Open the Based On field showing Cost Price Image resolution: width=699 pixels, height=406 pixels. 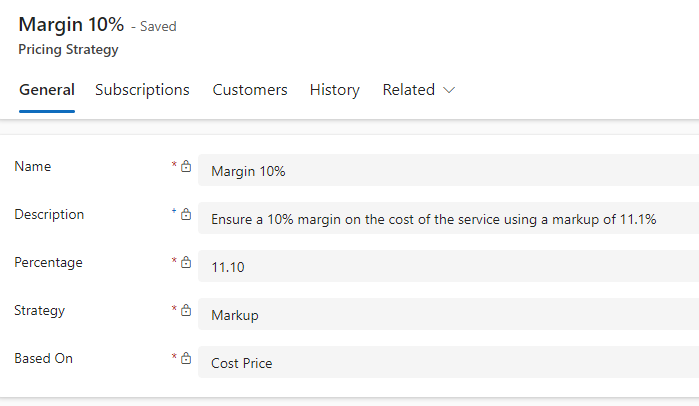point(448,363)
